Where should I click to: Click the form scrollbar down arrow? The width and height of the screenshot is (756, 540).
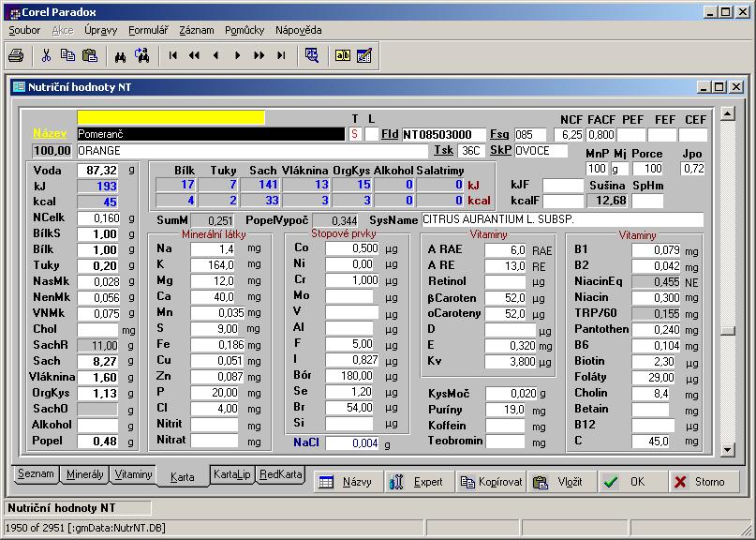(x=728, y=450)
